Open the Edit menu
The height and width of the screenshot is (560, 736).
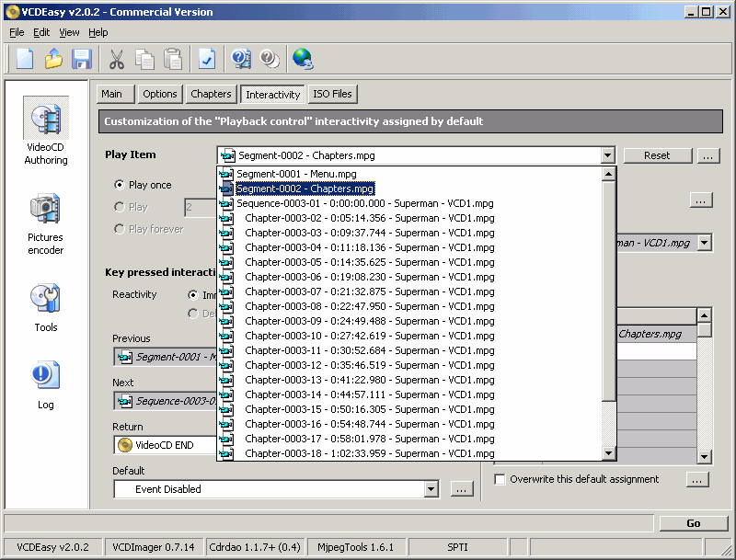click(x=41, y=32)
